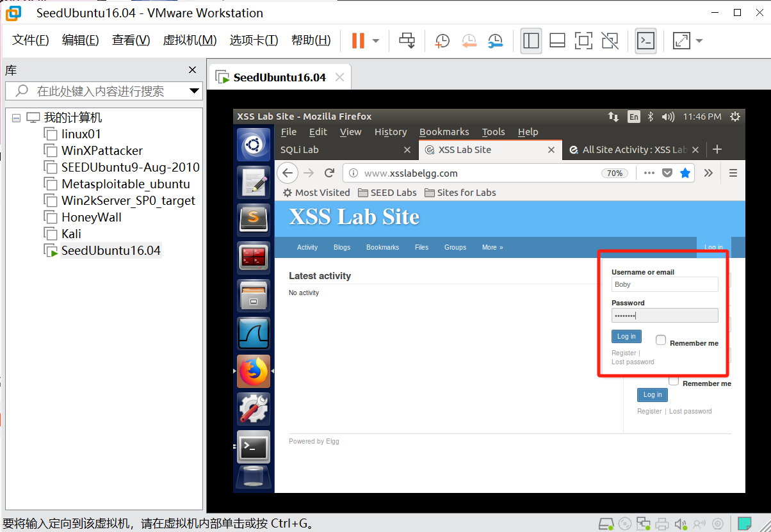Click the 70% zoom level indicator
Viewport: 771px width, 532px height.
614,173
